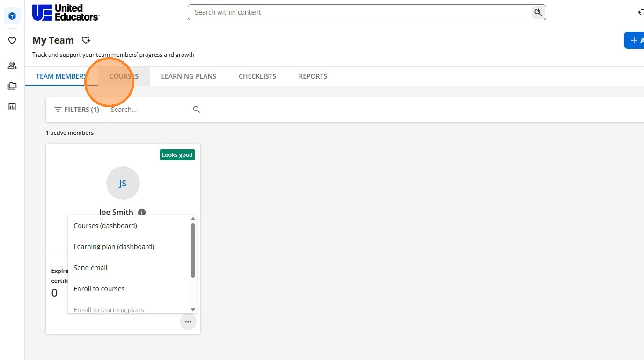Add My Team page to favorites
The image size is (644, 360).
tap(86, 40)
